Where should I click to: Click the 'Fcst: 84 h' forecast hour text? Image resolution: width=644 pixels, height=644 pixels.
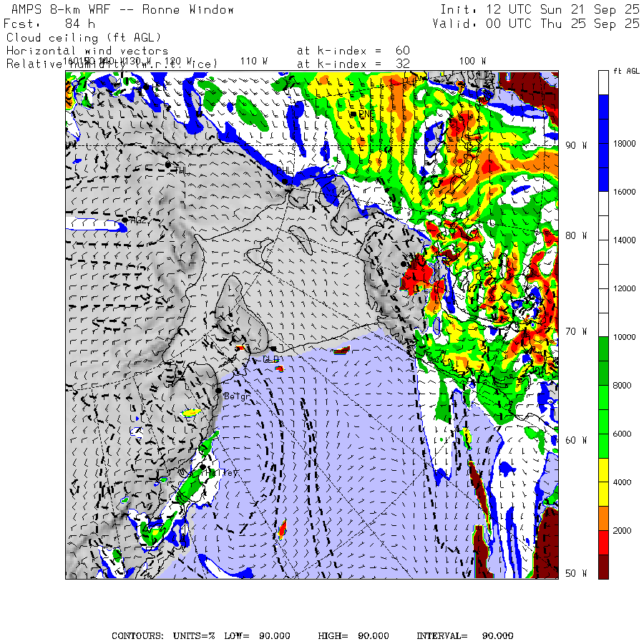click(49, 24)
